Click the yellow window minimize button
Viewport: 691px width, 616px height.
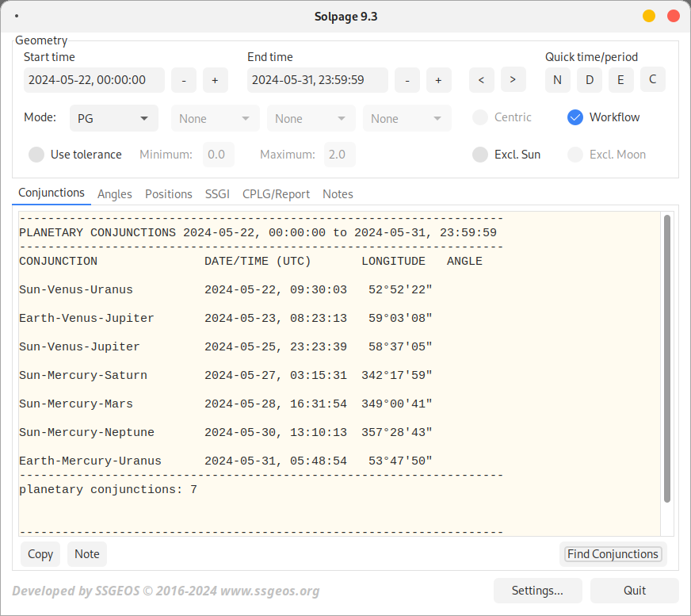tap(649, 17)
